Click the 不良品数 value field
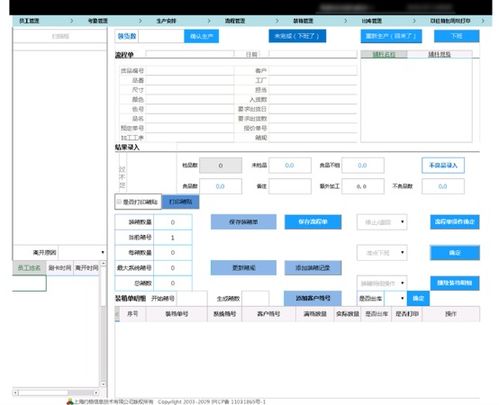The width and height of the screenshot is (499, 405). [443, 186]
